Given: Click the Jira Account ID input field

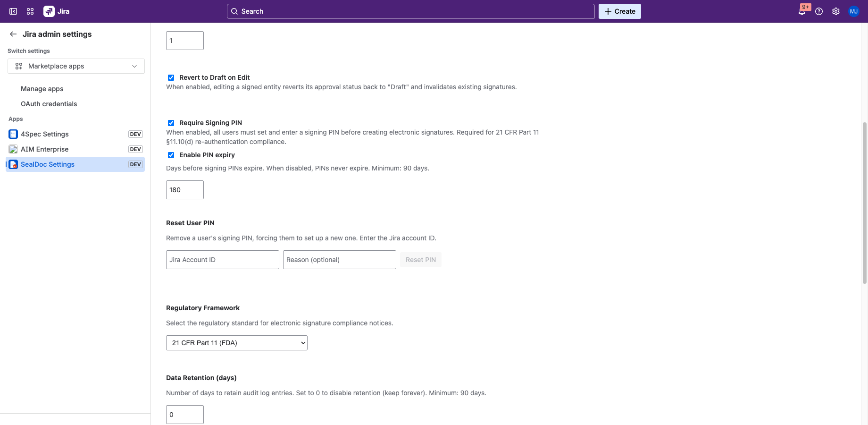Looking at the screenshot, I should (222, 260).
